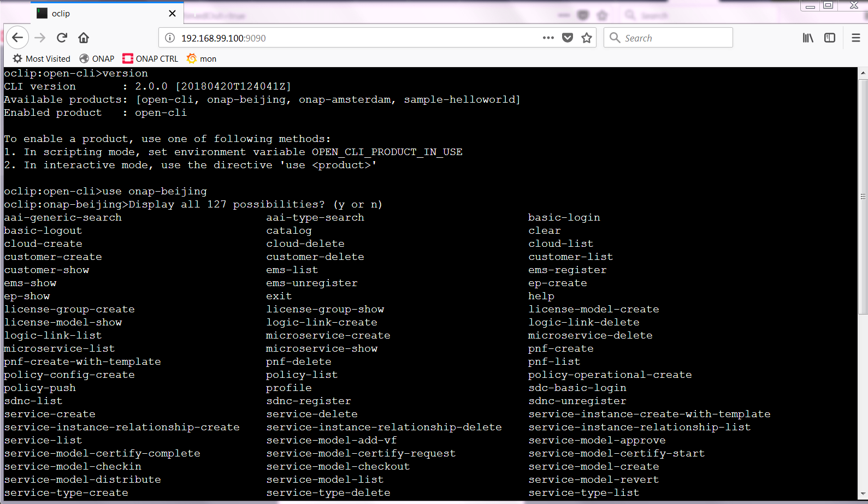Reload the current page
Viewport: 868px width, 504px height.
62,38
